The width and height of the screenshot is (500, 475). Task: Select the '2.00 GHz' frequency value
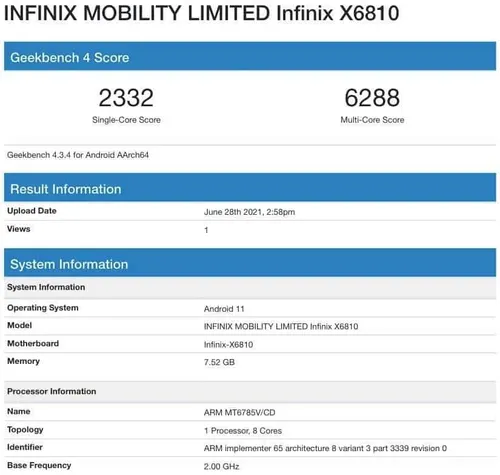point(222,467)
